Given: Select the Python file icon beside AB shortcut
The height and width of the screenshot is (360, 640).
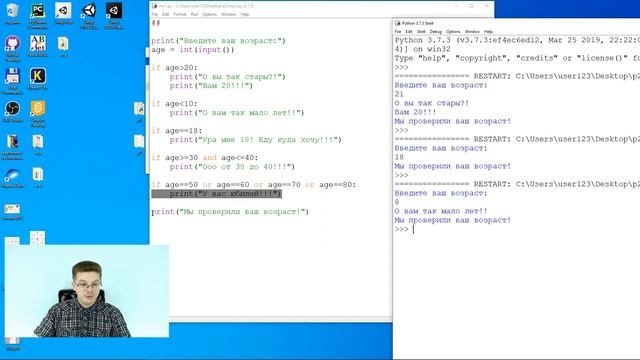Looking at the screenshot, I should point(63,43).
